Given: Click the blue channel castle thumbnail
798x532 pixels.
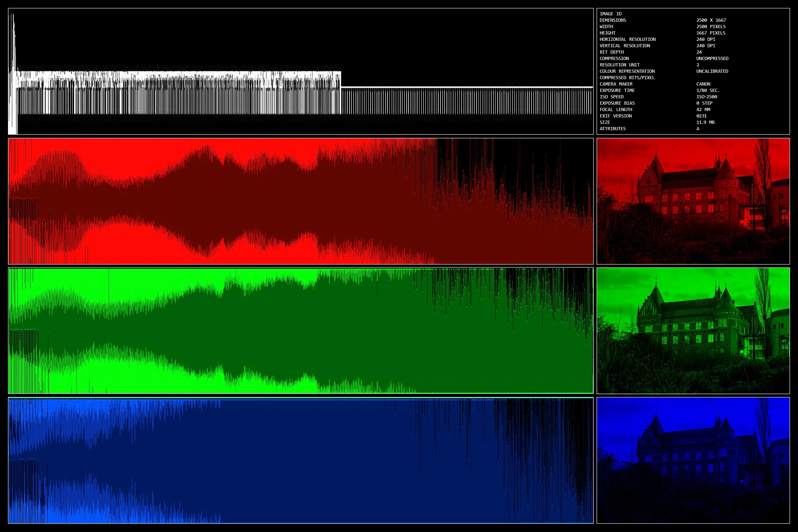Looking at the screenshot, I should click(x=693, y=460).
